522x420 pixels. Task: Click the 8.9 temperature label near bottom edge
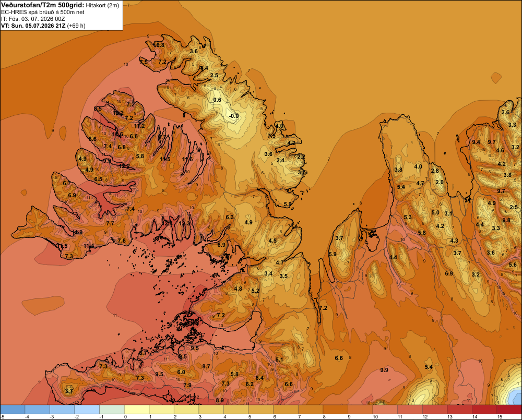tap(220, 400)
